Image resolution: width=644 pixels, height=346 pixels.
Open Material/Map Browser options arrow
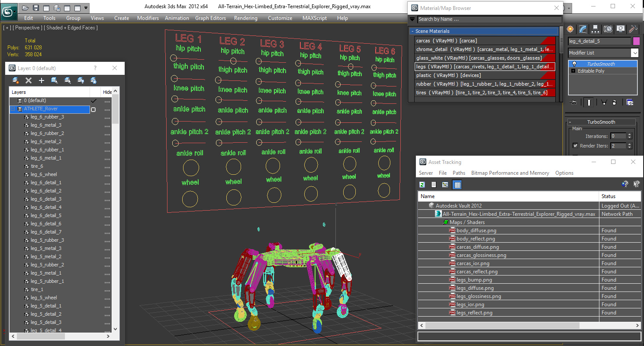[x=412, y=19]
